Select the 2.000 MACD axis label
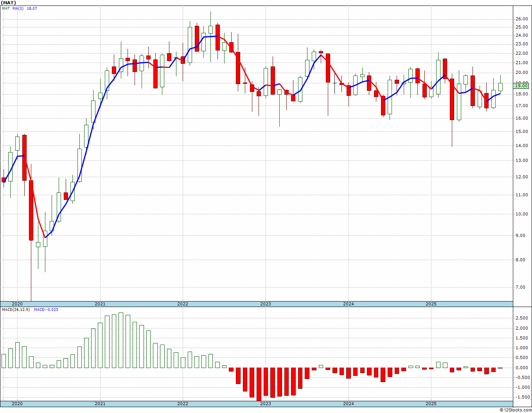This screenshot has height=413, width=532. (521, 328)
